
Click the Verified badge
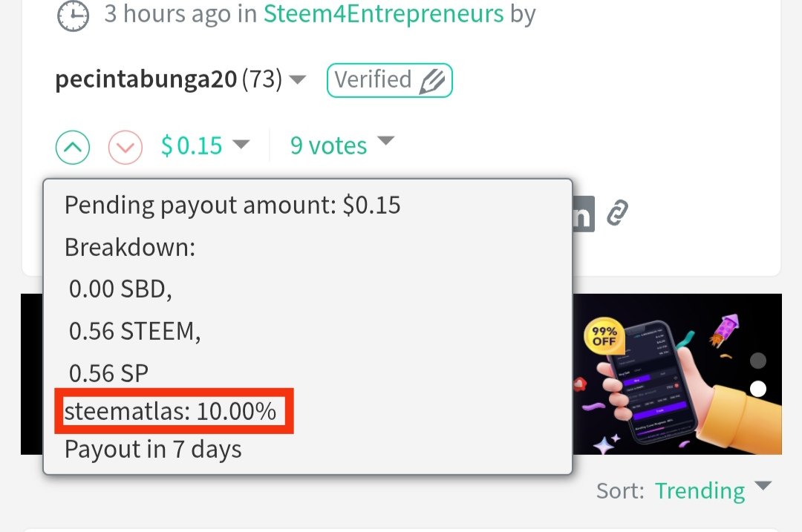point(390,80)
